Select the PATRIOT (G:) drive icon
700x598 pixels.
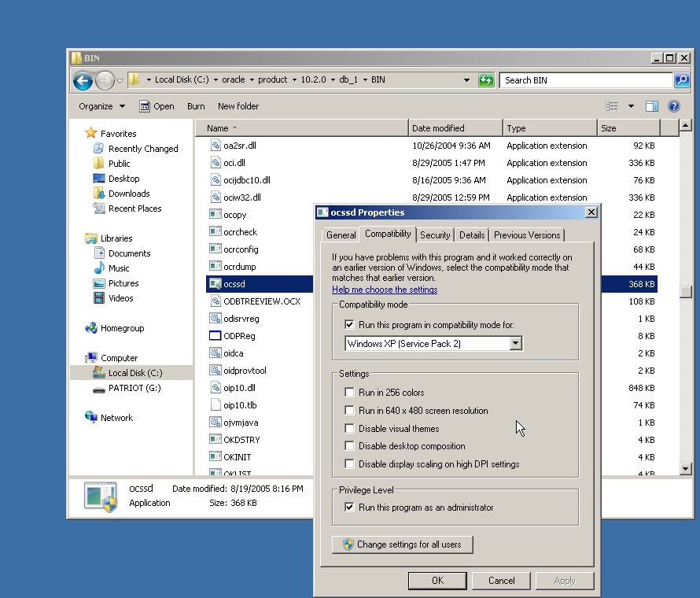point(99,388)
